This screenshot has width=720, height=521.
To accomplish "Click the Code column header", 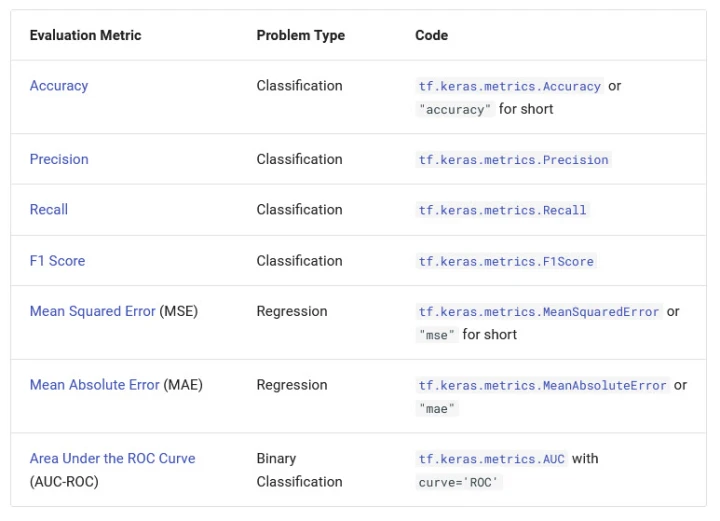I will (432, 35).
